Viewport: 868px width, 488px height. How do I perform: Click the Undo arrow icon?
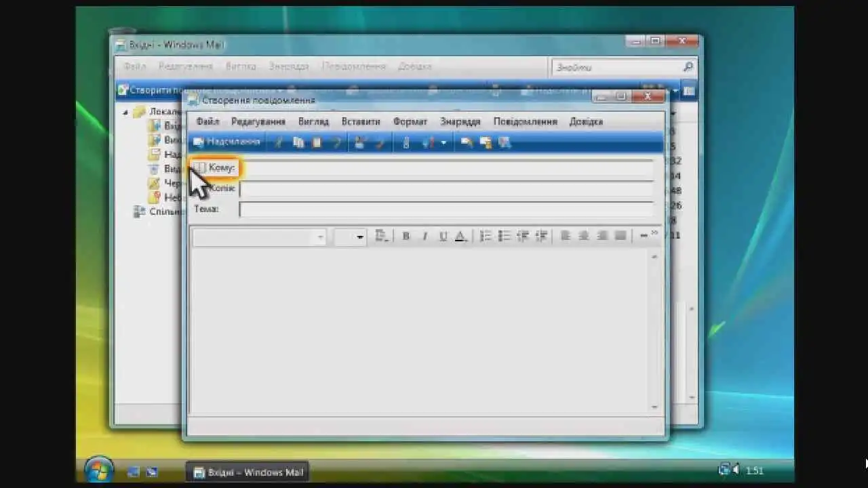tap(336, 142)
